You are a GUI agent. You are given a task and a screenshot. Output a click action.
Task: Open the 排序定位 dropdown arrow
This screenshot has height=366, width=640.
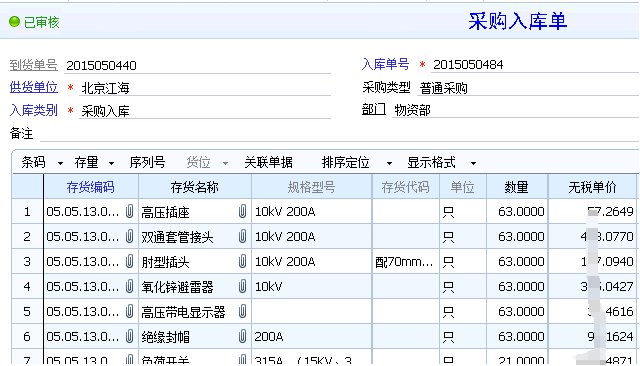[389, 164]
